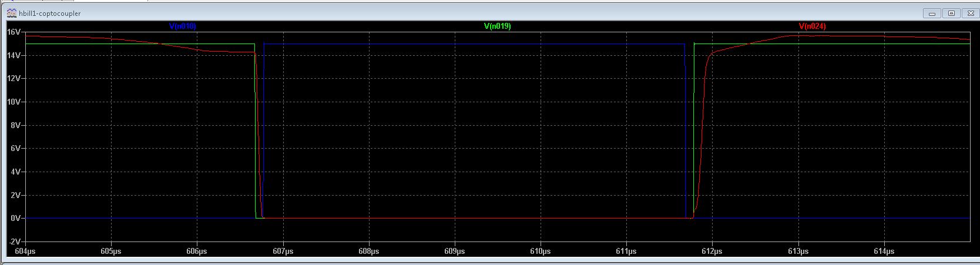Screen dimensions: 980x265
Task: Click the 609µs time axis label
Action: [x=454, y=251]
